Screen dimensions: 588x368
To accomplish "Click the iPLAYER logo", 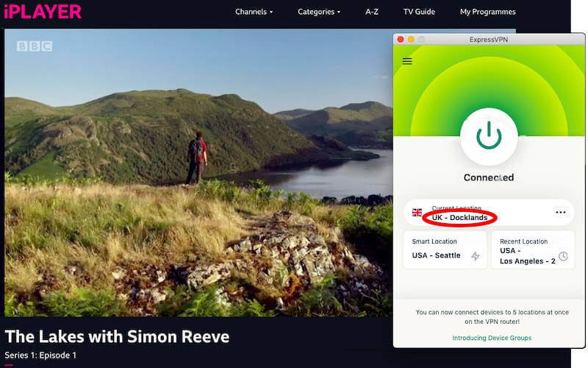I will (x=43, y=11).
